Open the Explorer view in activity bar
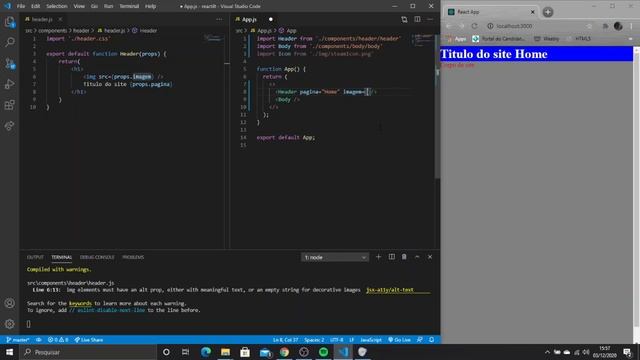The image size is (640, 360). 9,22
